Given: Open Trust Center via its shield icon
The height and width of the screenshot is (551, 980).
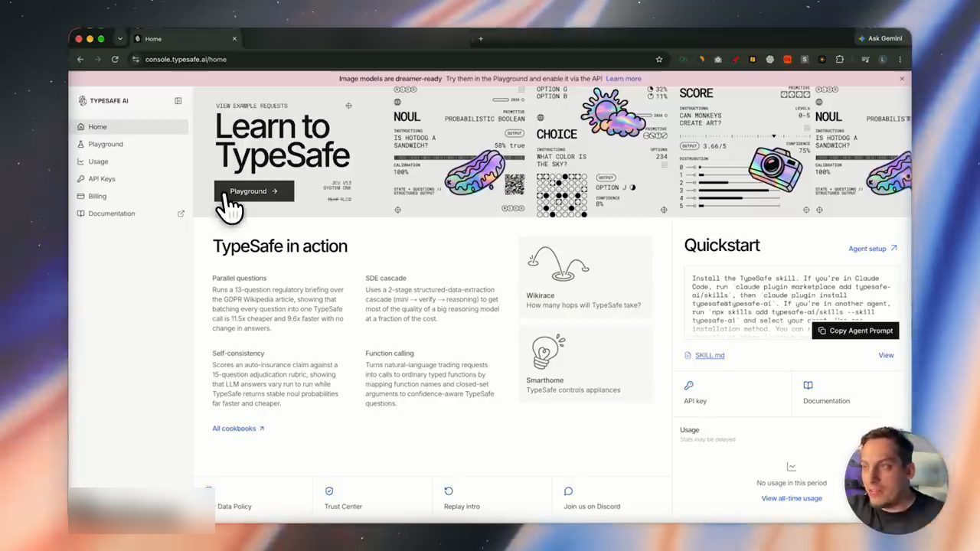Looking at the screenshot, I should (329, 491).
